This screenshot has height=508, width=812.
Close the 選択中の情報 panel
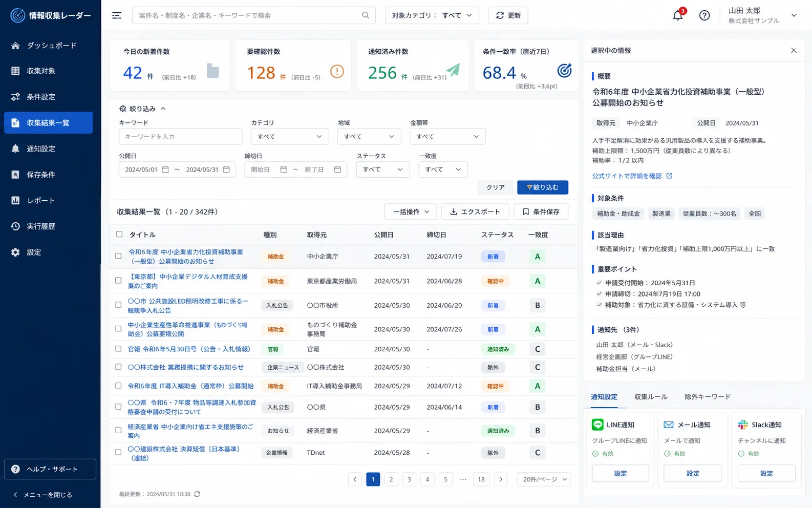[x=794, y=50]
